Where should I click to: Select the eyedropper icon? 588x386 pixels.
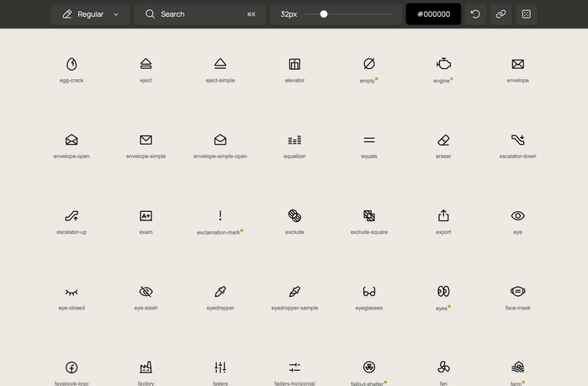click(220, 292)
